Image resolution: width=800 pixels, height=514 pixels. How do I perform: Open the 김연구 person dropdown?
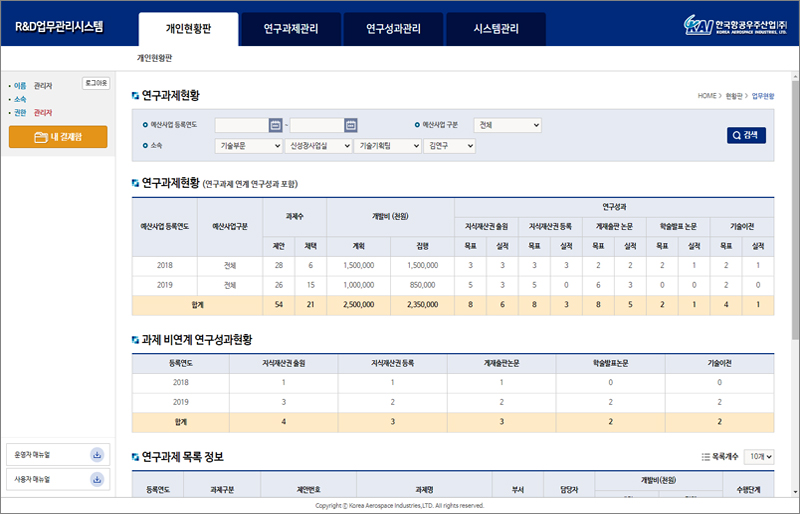click(x=450, y=146)
